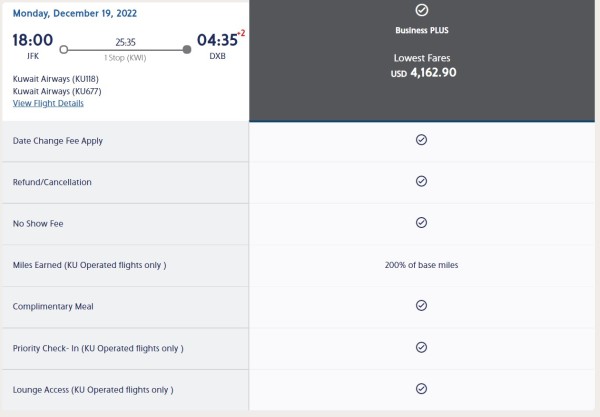The image size is (600, 417).
Task: Click the Date Change Fee checkmark icon
Action: coord(421,140)
